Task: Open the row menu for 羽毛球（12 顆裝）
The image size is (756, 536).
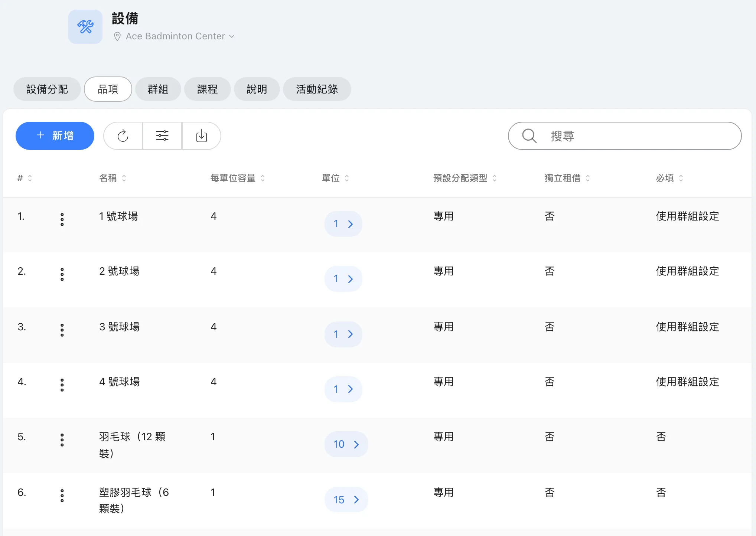Action: tap(62, 440)
